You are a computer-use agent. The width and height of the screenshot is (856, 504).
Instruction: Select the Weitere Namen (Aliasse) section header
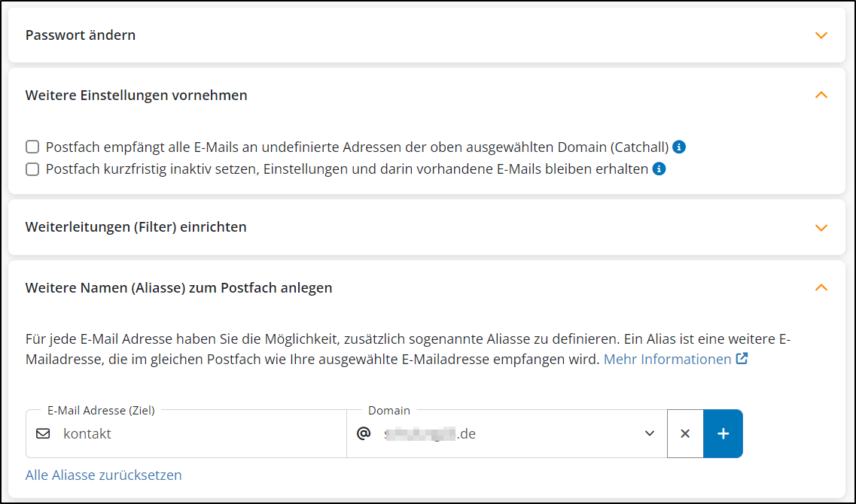pyautogui.click(x=178, y=287)
